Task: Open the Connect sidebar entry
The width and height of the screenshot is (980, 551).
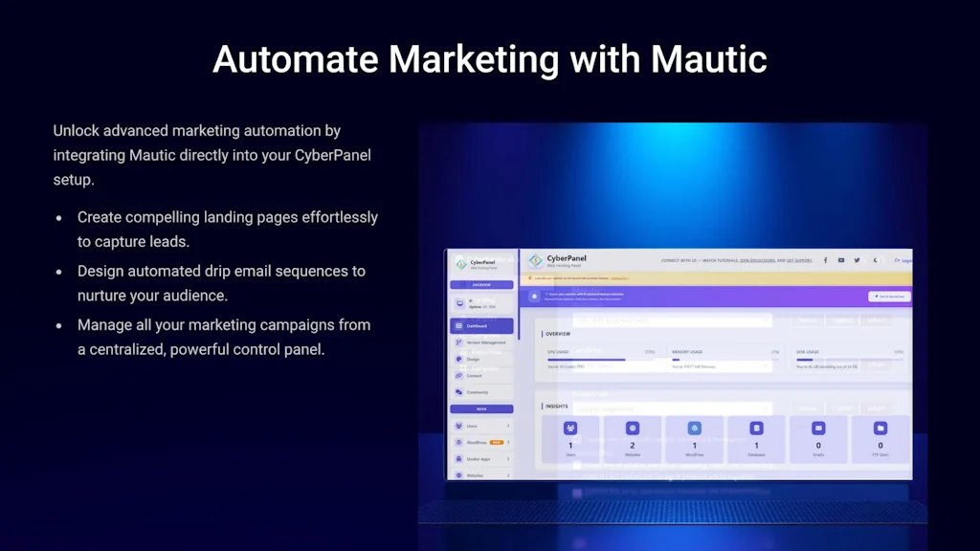Action: point(481,375)
